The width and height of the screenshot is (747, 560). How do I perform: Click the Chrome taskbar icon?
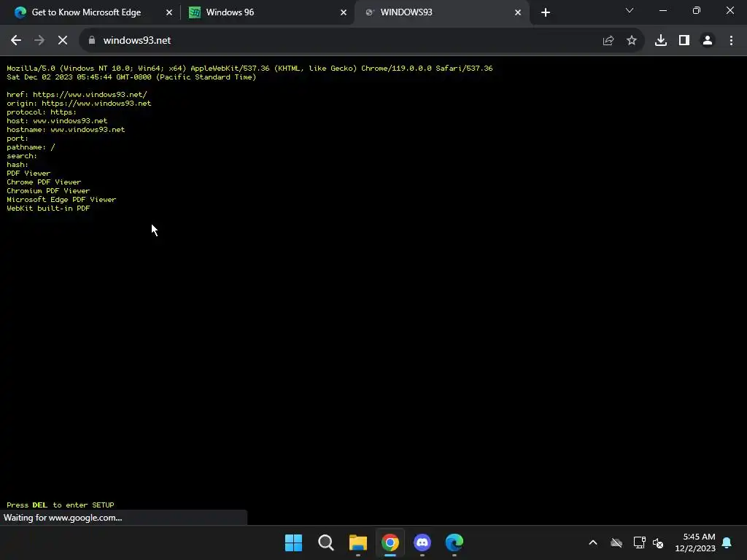pyautogui.click(x=390, y=542)
